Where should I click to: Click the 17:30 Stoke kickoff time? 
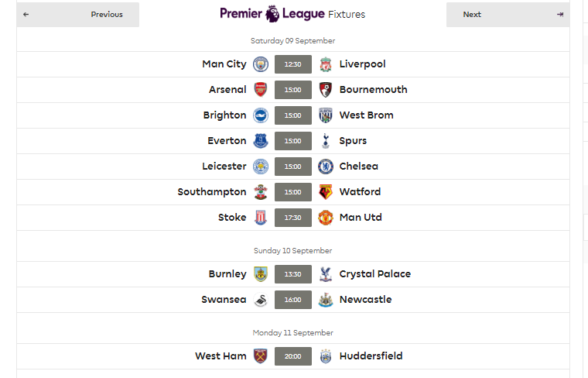click(293, 218)
